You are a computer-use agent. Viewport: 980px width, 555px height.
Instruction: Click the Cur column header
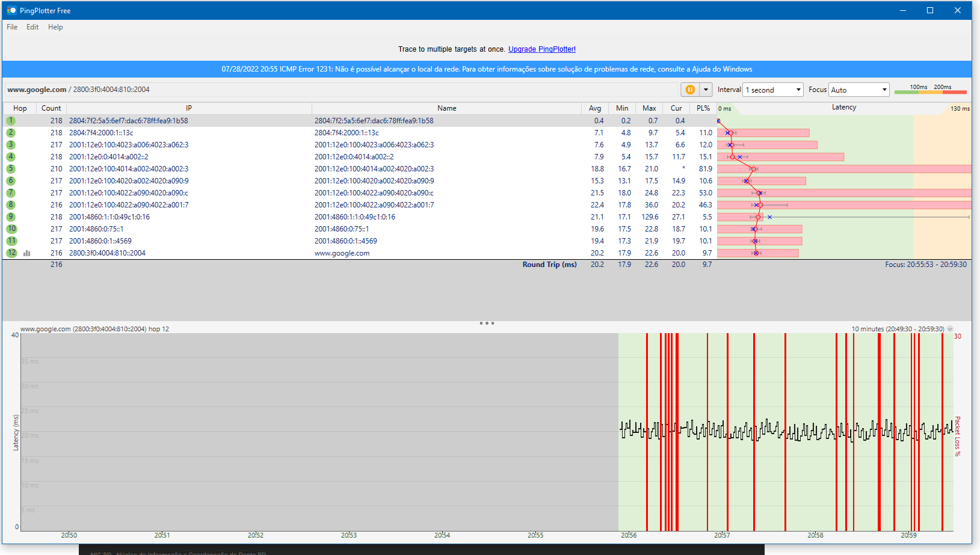click(x=676, y=108)
